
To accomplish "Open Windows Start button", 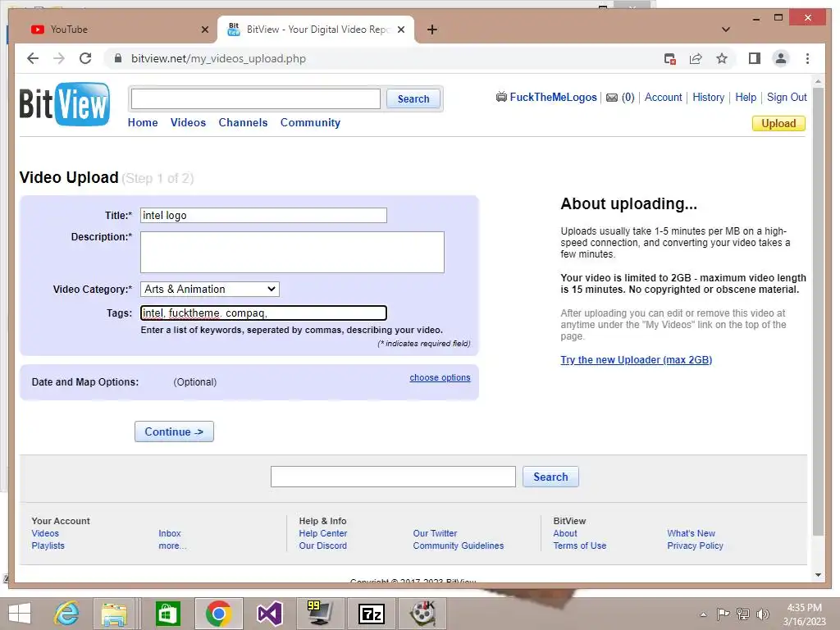I will (x=20, y=614).
